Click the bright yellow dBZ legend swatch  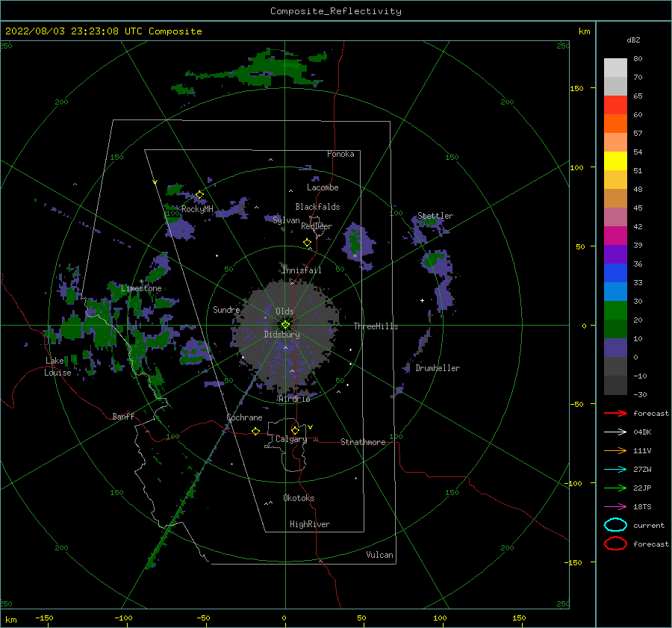[615, 161]
